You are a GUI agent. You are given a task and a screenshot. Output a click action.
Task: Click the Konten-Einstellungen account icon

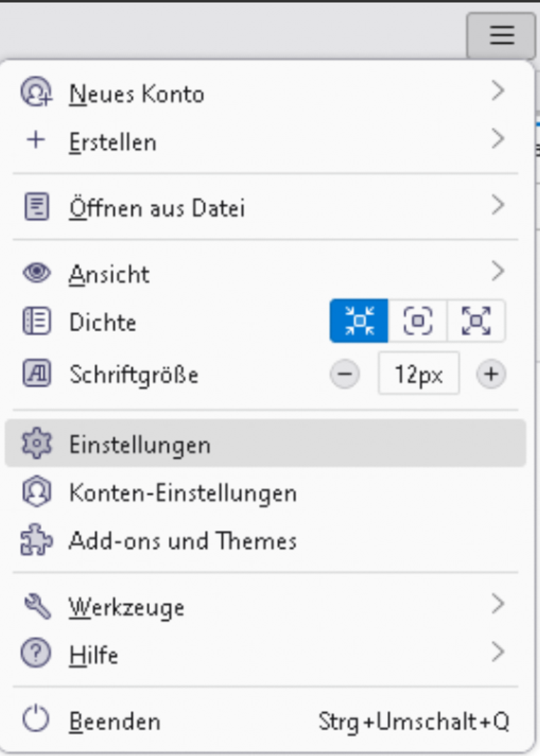(36, 493)
